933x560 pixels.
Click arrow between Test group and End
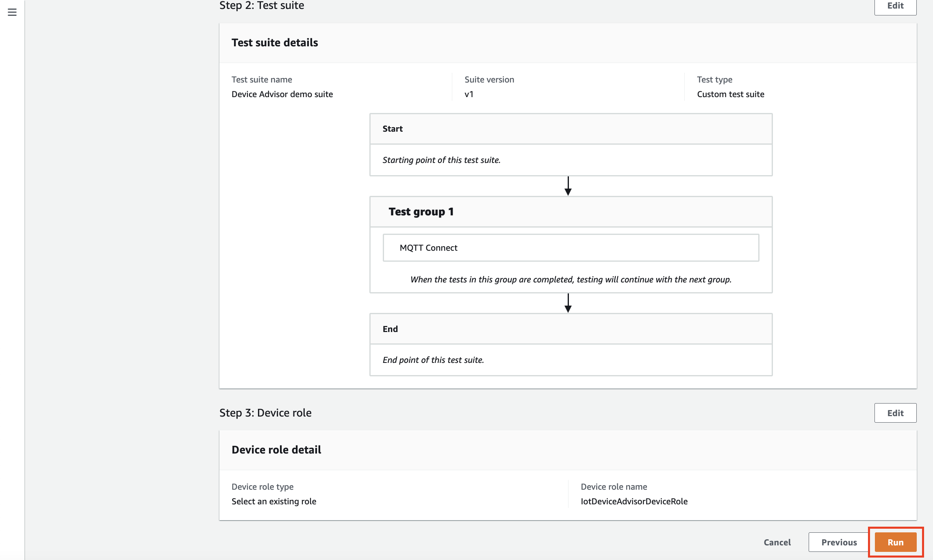(x=568, y=303)
